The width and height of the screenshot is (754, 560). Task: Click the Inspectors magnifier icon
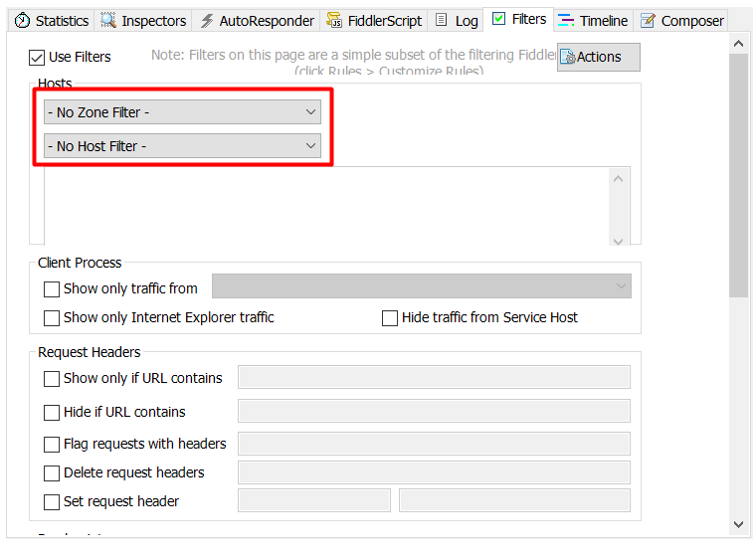point(108,20)
